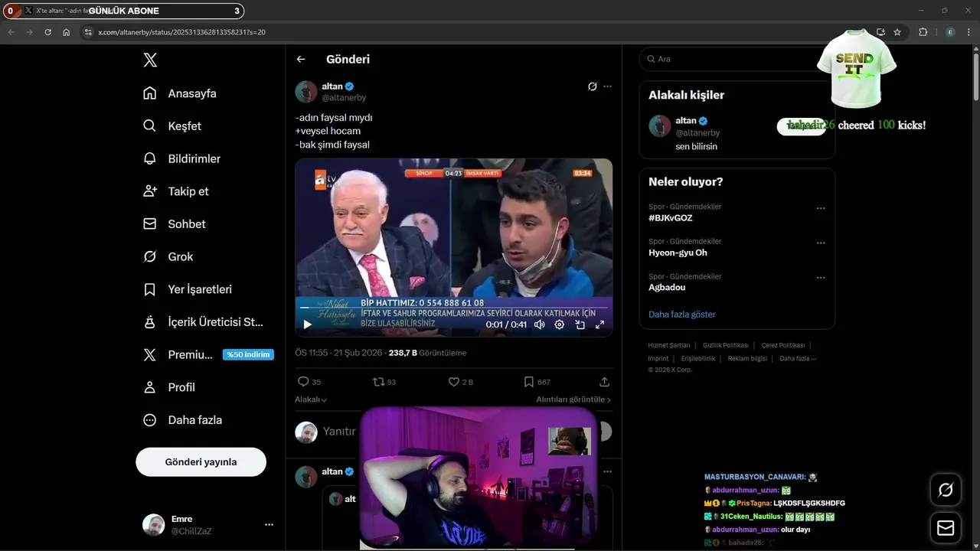Viewport: 980px width, 551px height.
Task: More options for #BJKvGOZ trend
Action: coord(821,208)
